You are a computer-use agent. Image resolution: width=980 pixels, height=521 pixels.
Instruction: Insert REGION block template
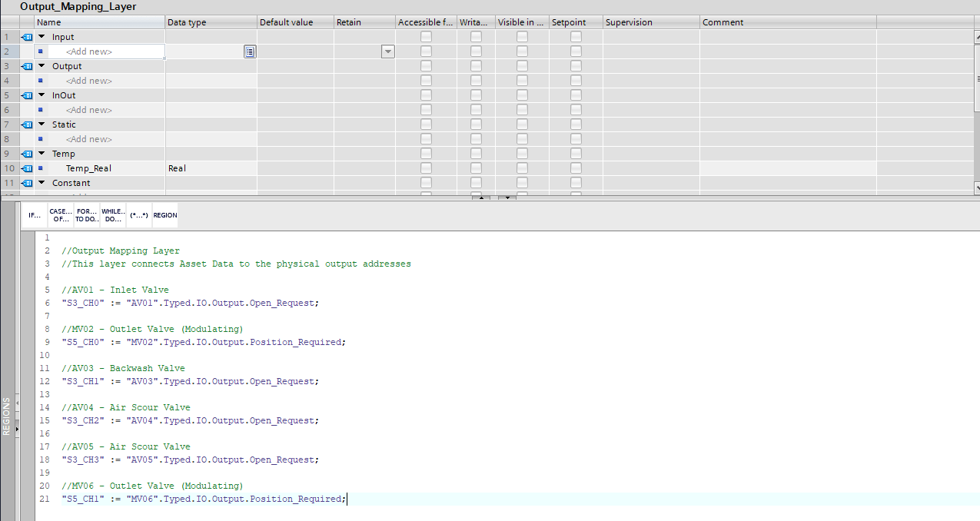[165, 216]
